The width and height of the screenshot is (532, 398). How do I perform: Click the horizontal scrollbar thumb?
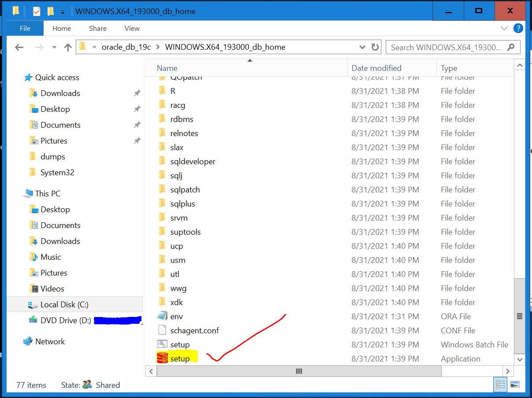(x=299, y=371)
